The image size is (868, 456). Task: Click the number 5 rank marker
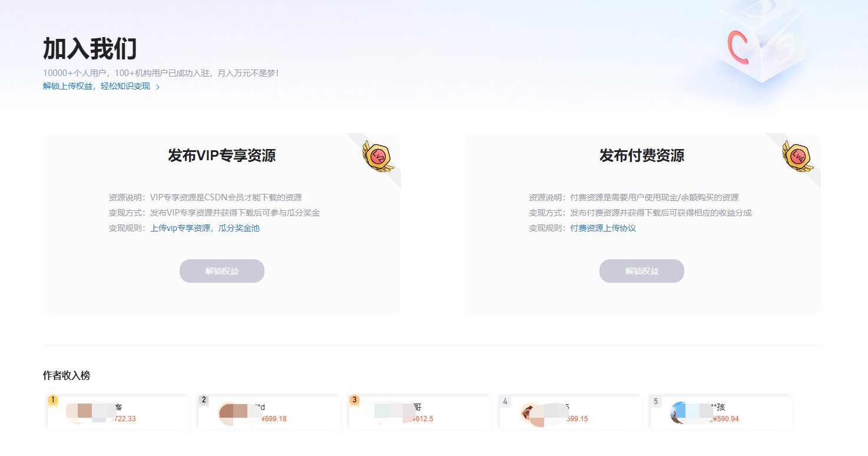coord(656,399)
